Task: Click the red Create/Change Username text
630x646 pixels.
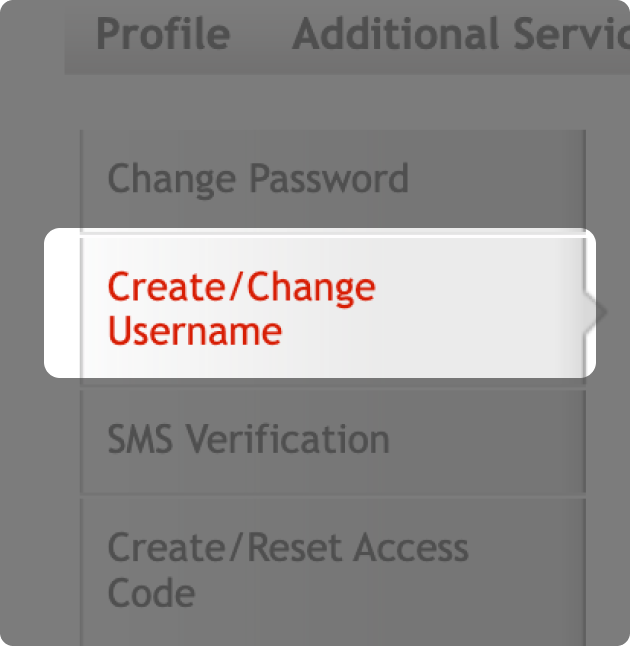Action: pos(241,308)
